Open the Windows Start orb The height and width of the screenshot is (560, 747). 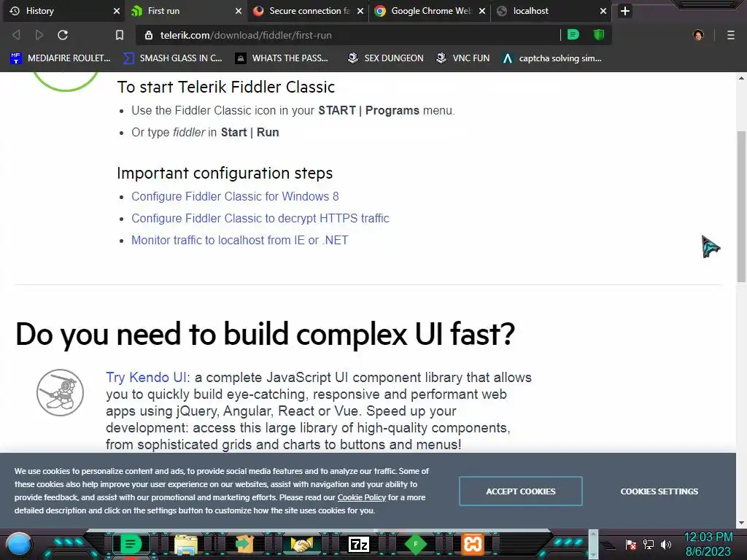tap(19, 544)
